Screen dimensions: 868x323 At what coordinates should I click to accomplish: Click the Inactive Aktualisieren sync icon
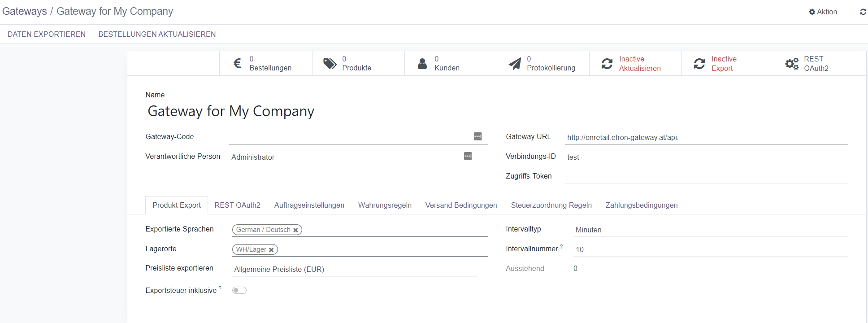[607, 64]
